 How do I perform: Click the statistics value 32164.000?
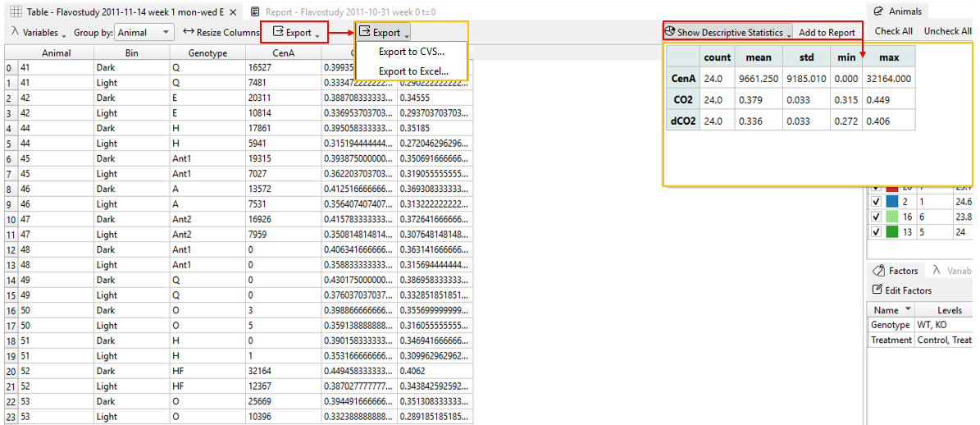(889, 79)
